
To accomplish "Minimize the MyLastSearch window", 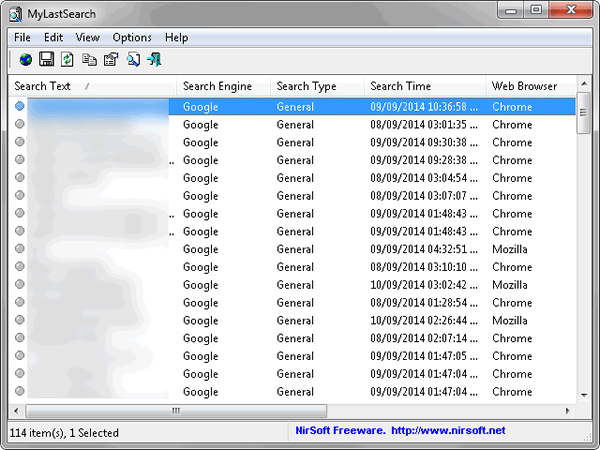I will [511, 11].
